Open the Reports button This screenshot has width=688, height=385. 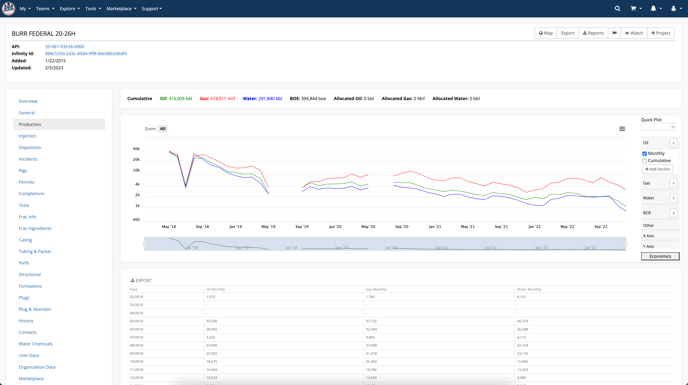(x=593, y=33)
